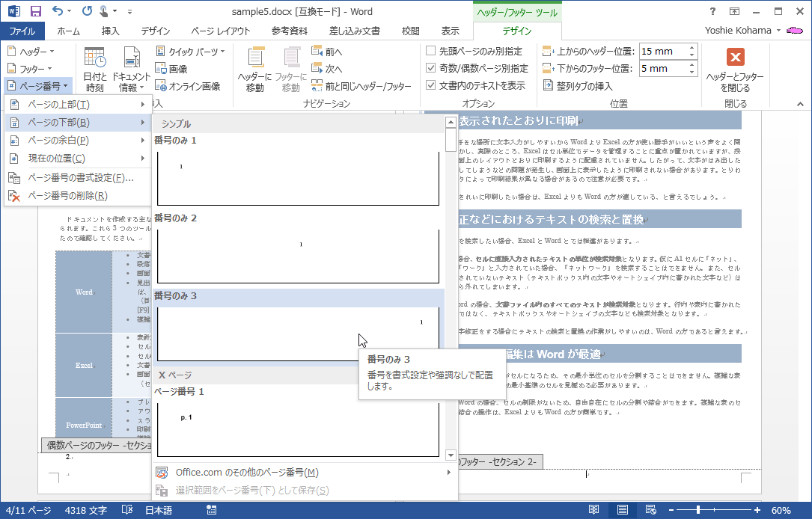Click zoom out minus button

click(671, 510)
